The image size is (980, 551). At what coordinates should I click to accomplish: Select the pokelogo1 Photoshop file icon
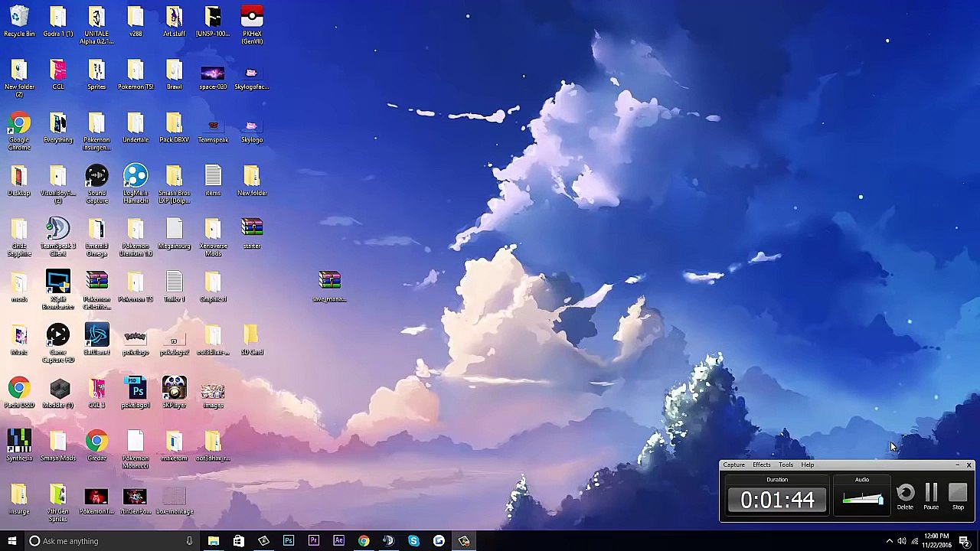136,393
